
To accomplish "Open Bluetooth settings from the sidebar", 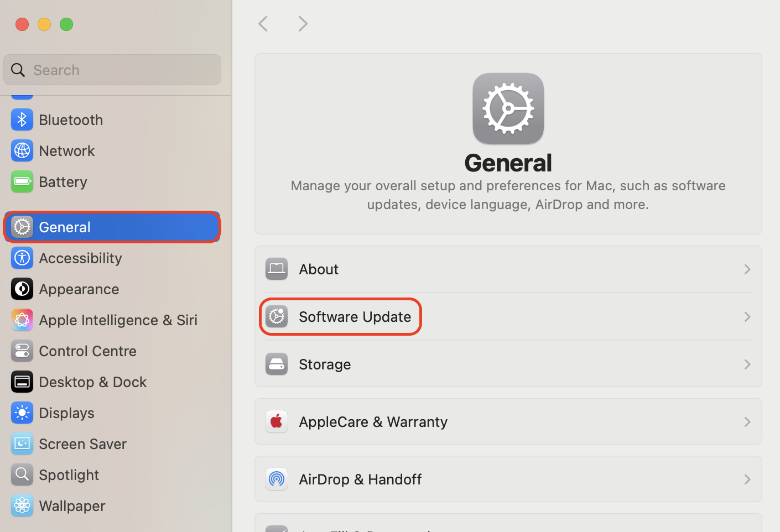I will [x=22, y=119].
